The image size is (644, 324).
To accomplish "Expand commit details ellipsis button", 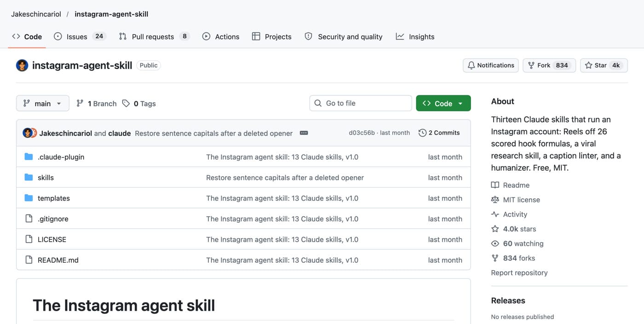I will (x=304, y=133).
